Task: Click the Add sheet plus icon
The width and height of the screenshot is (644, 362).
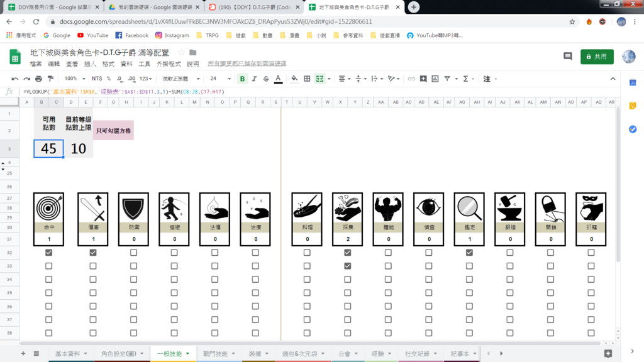Action: [x=23, y=353]
